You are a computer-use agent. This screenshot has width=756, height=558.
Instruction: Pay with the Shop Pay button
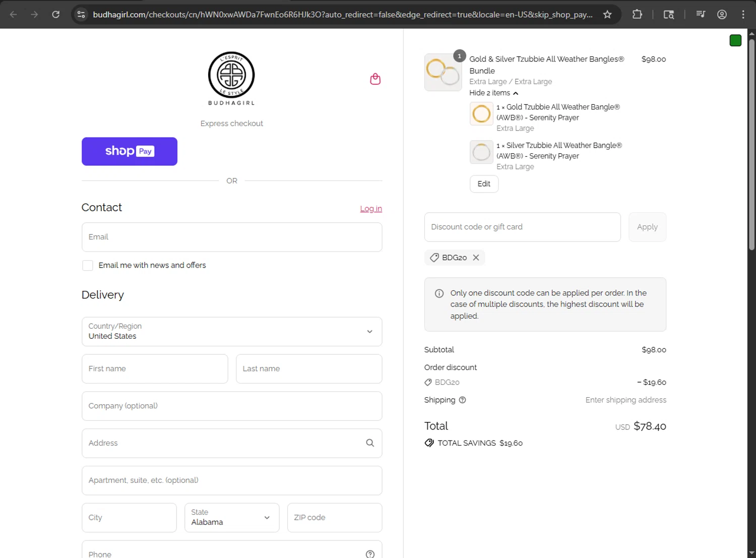(x=130, y=151)
